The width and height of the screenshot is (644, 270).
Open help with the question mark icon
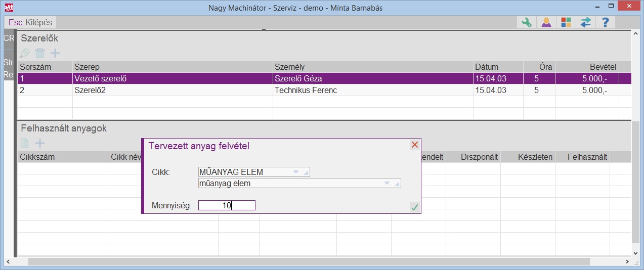coord(606,22)
